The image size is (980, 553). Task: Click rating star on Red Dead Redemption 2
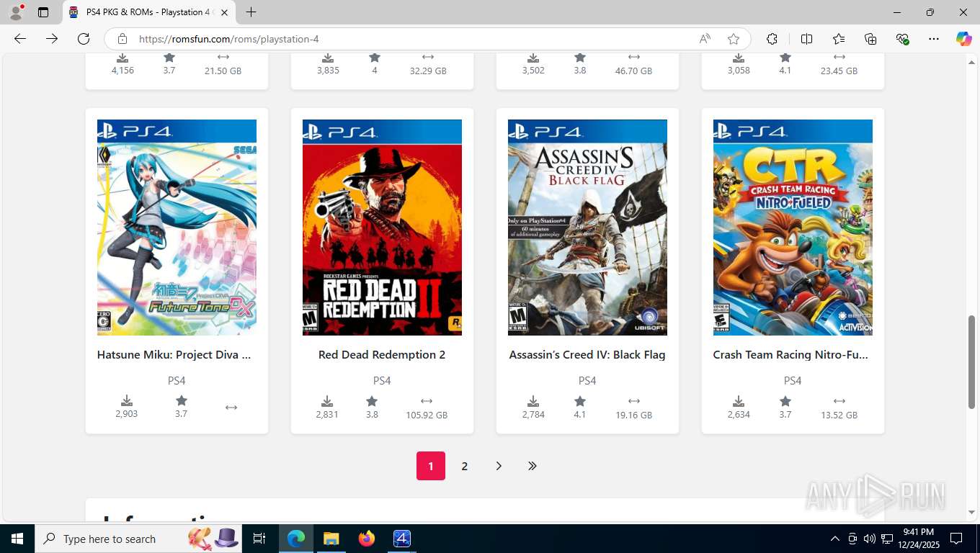click(372, 401)
